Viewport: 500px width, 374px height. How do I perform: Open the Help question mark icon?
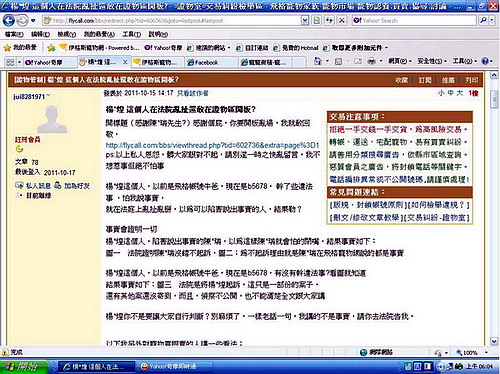(485, 61)
